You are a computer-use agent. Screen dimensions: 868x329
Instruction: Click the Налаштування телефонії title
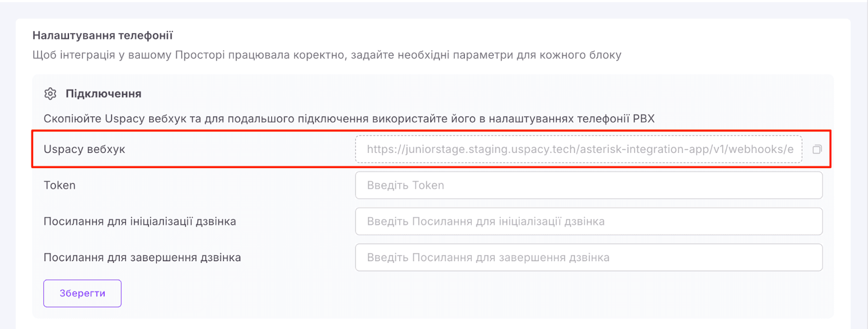(103, 36)
